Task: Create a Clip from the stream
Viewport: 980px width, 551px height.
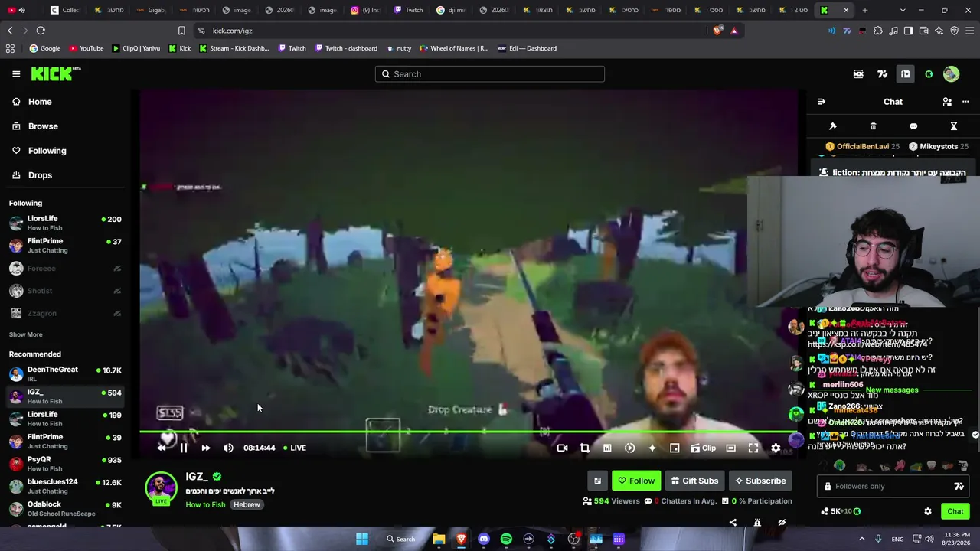Action: click(x=703, y=448)
